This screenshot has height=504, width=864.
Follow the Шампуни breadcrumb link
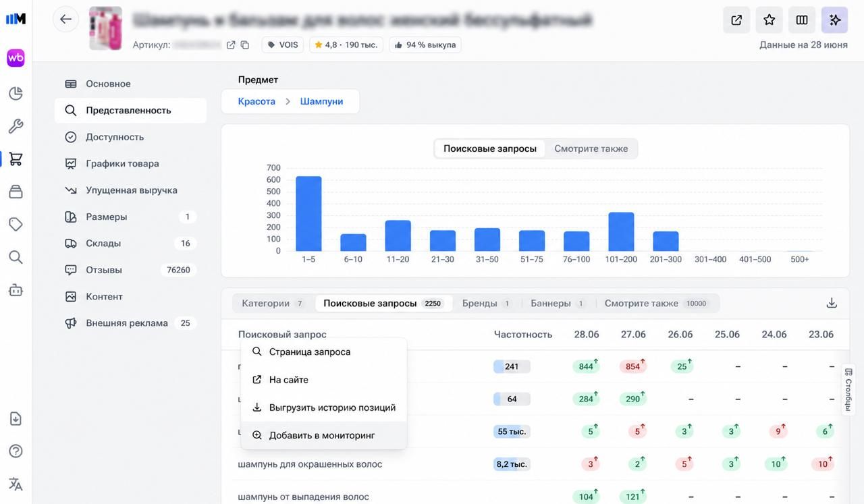coord(321,101)
